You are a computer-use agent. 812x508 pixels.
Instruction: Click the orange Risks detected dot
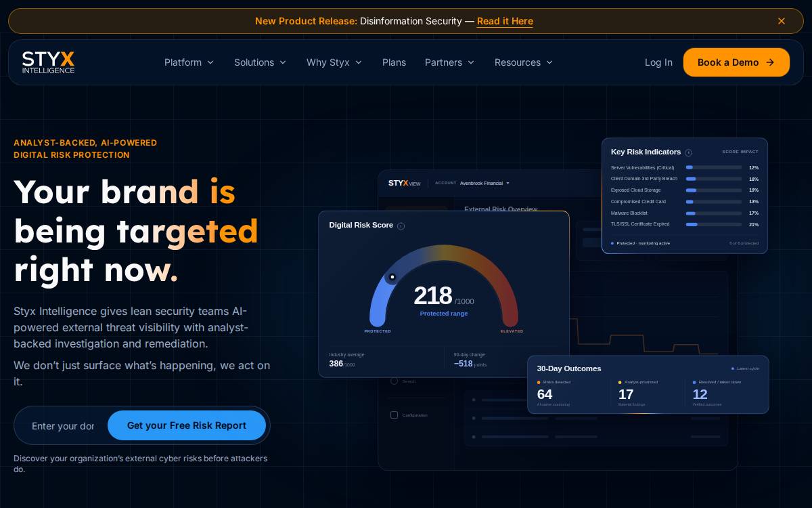click(x=539, y=382)
